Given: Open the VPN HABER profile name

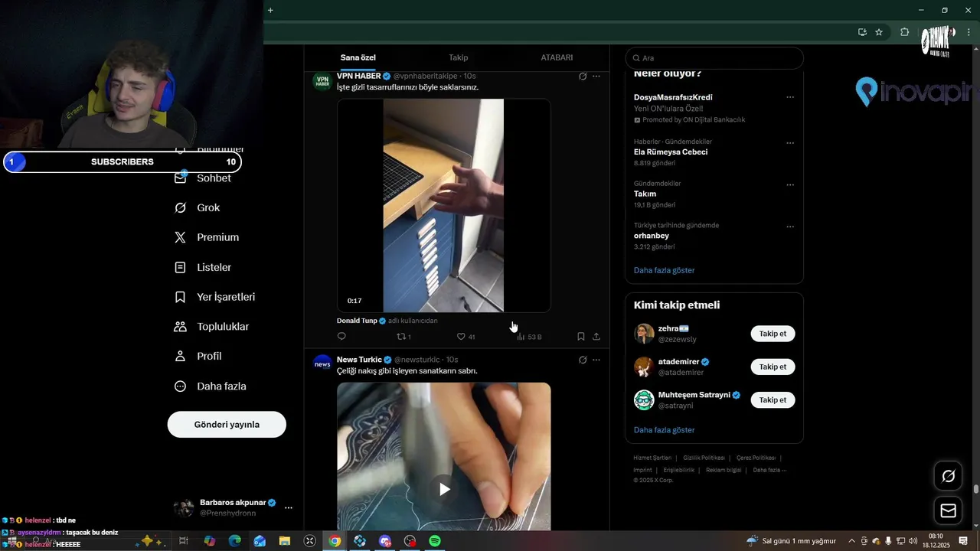Looking at the screenshot, I should (x=358, y=76).
